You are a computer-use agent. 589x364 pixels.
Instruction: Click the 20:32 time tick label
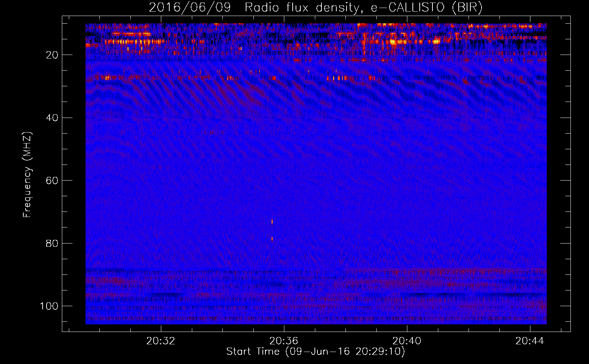[161, 341]
